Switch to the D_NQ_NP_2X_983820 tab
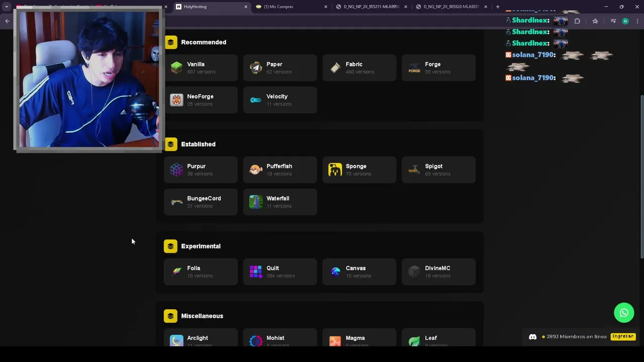The width and height of the screenshot is (644, 362). coord(451,7)
